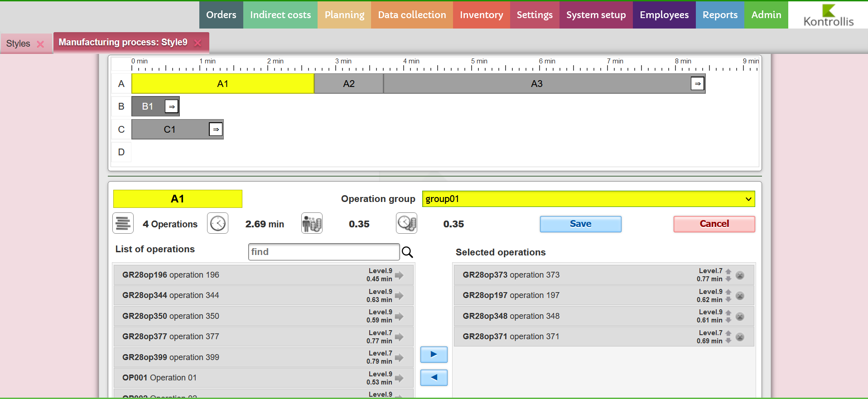
Task: Open the Settings menu
Action: pyautogui.click(x=535, y=15)
